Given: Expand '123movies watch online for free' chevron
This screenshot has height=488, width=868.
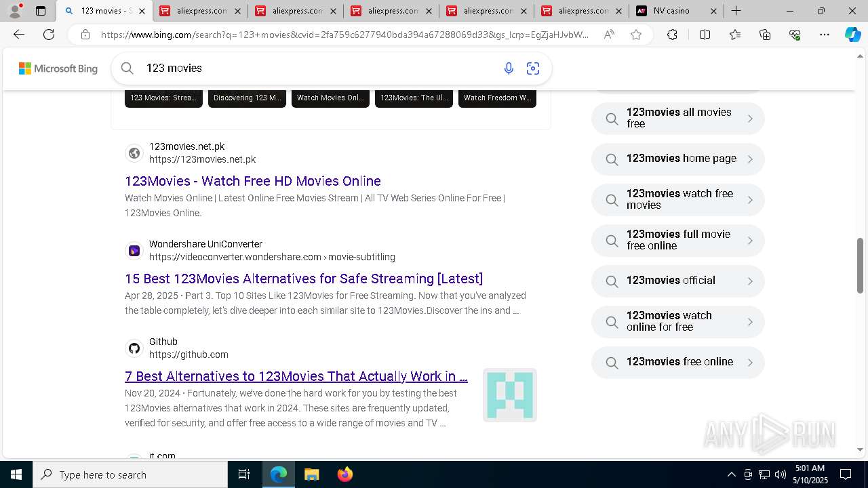Looking at the screenshot, I should pyautogui.click(x=750, y=322).
